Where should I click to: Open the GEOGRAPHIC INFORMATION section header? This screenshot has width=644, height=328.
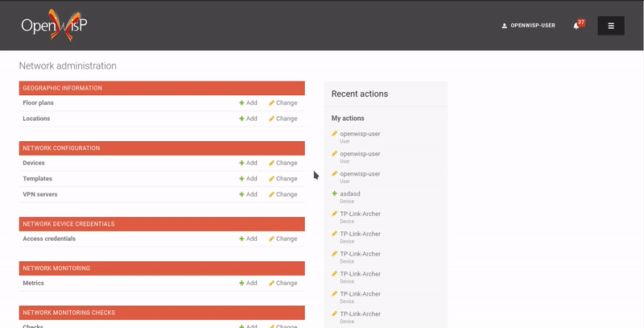[63, 88]
